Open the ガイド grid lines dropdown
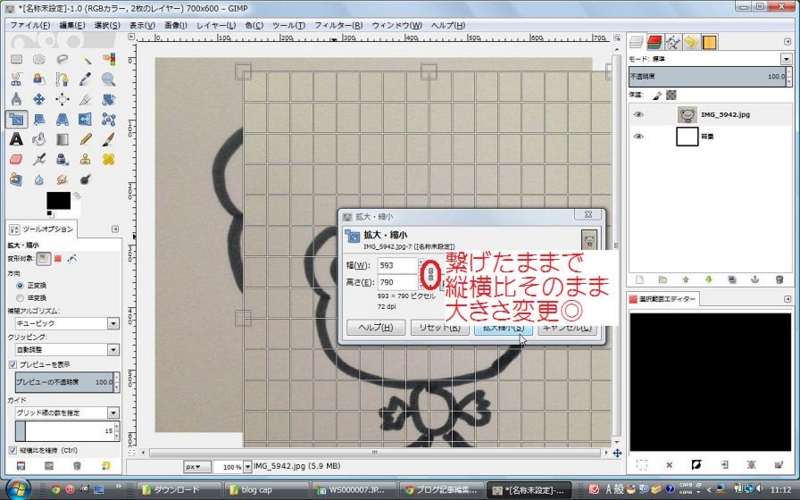Image resolution: width=800 pixels, height=500 pixels. coord(67,412)
